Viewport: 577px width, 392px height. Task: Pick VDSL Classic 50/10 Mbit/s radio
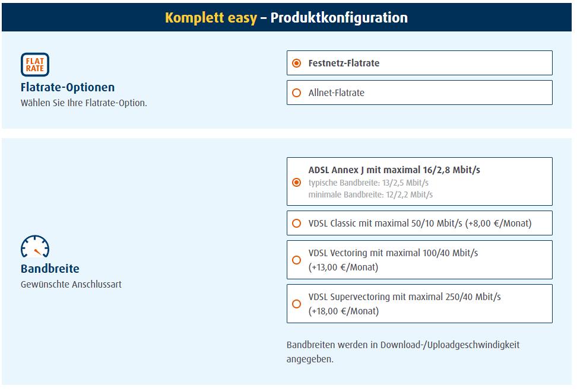[x=297, y=224]
